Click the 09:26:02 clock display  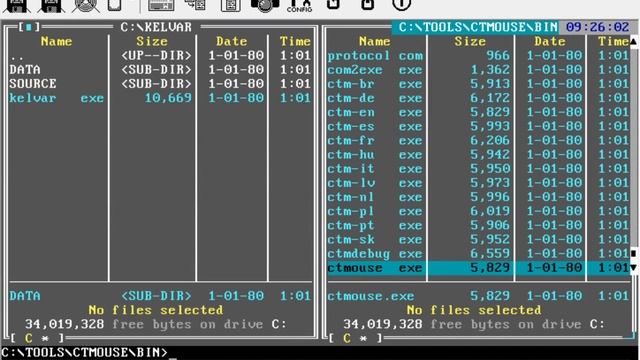(x=598, y=27)
